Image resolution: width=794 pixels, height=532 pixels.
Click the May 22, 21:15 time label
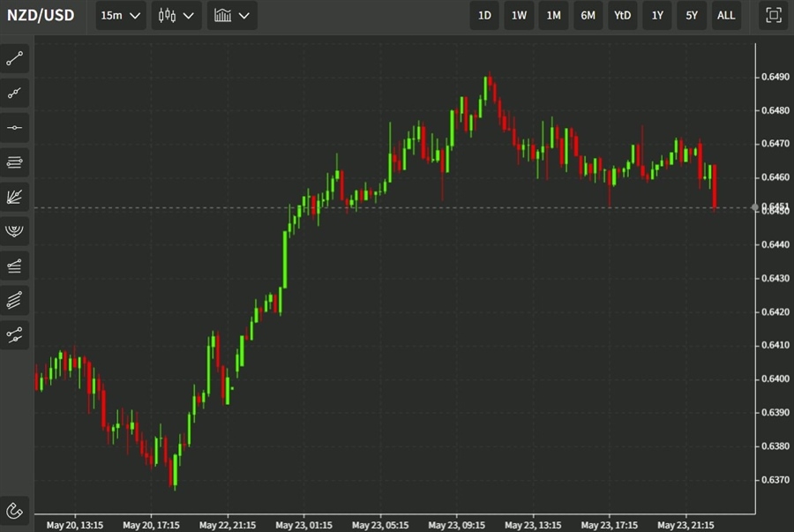click(x=228, y=525)
